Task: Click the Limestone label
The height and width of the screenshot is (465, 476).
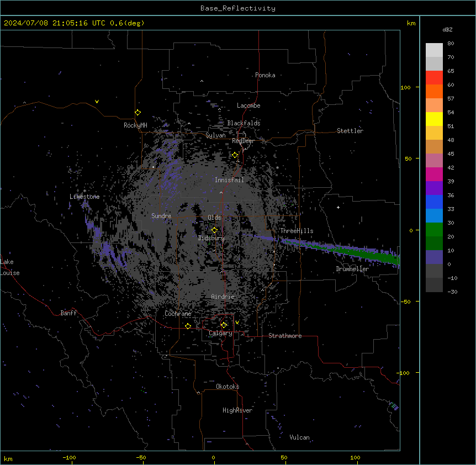Action: [84, 197]
